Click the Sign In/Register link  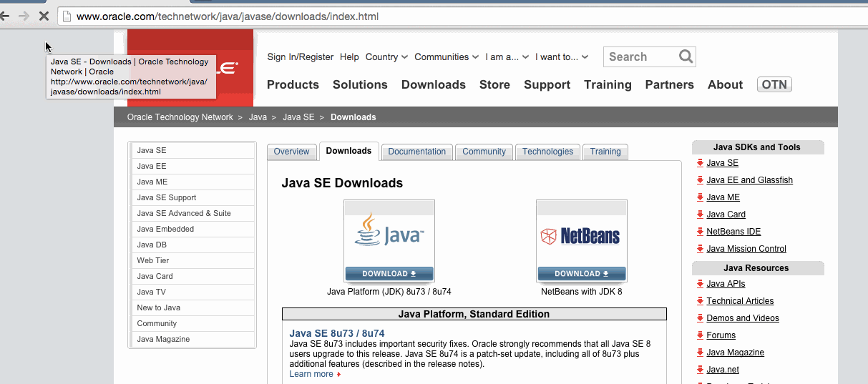pyautogui.click(x=301, y=57)
